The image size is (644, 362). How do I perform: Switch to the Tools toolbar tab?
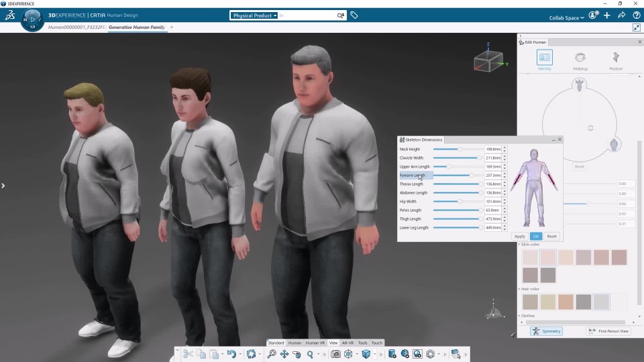(363, 343)
